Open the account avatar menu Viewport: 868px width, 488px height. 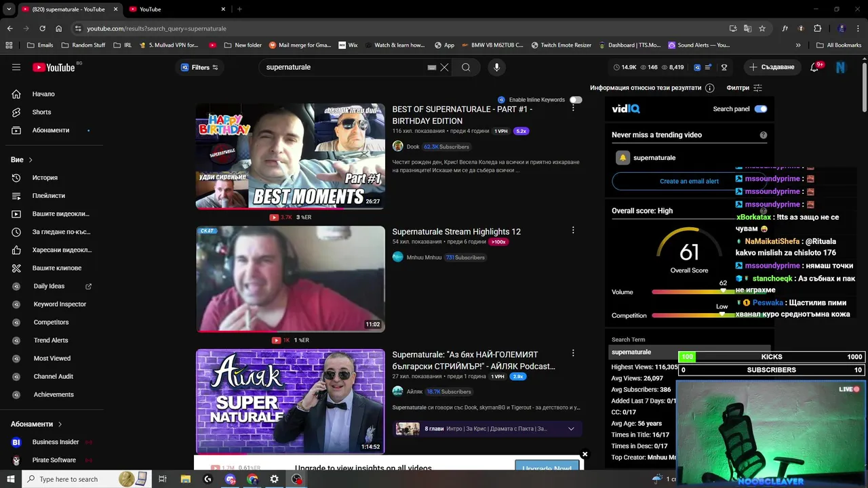pyautogui.click(x=841, y=67)
